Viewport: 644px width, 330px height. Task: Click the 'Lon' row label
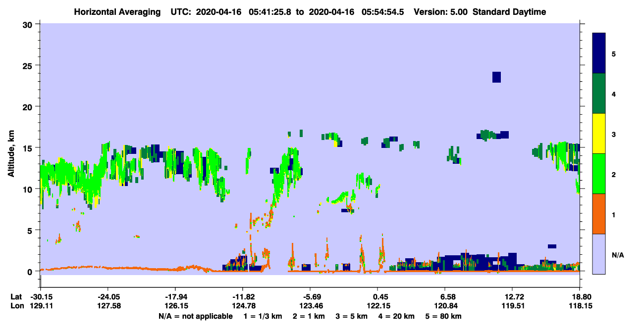[16, 306]
